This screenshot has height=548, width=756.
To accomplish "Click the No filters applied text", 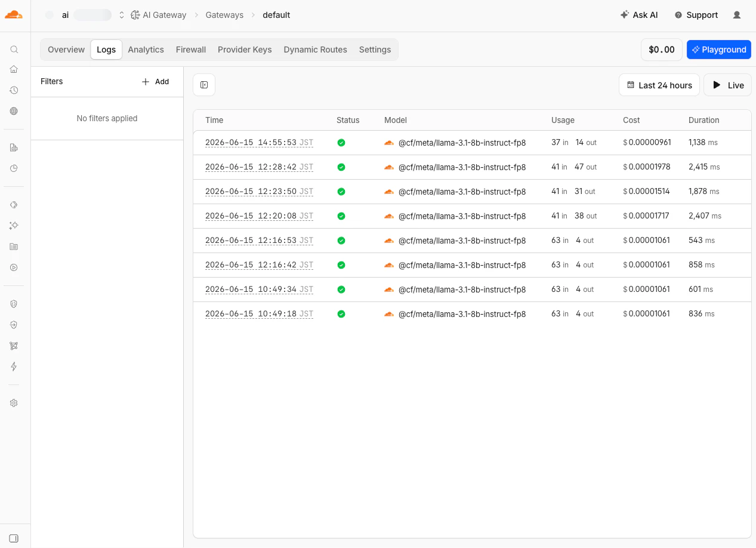I will (107, 118).
